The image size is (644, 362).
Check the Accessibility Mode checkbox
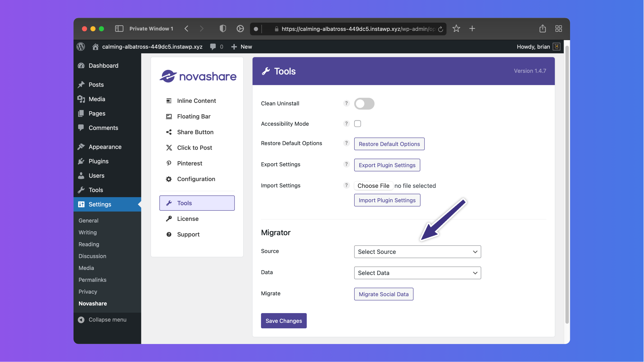click(358, 123)
